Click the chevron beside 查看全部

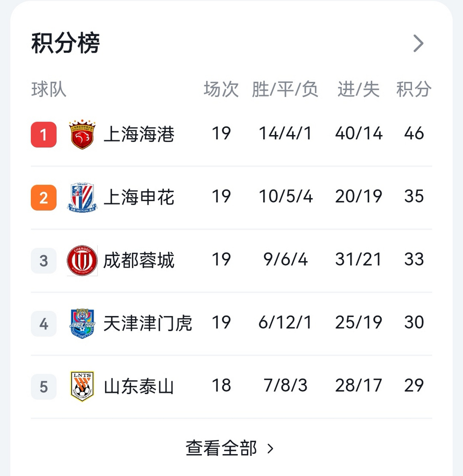click(270, 449)
